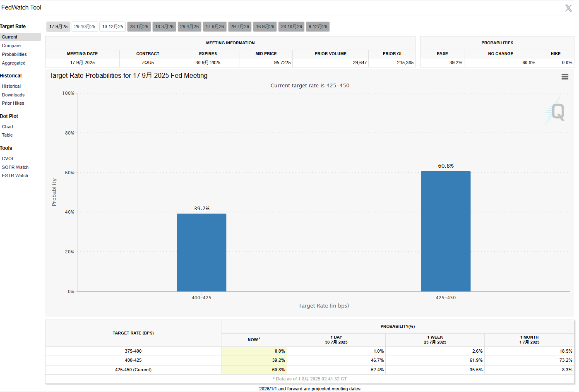Go to the Probabilities view
This screenshot has width=579, height=392.
pyautogui.click(x=14, y=54)
